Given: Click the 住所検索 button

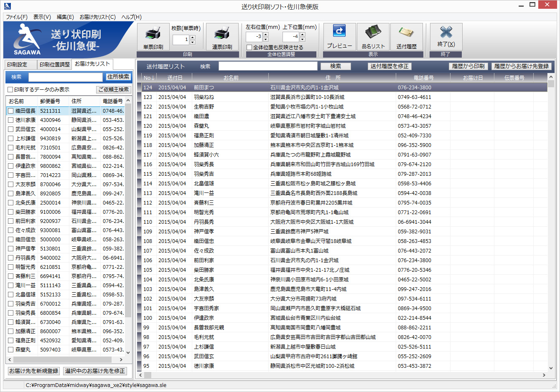Looking at the screenshot, I should point(118,77).
